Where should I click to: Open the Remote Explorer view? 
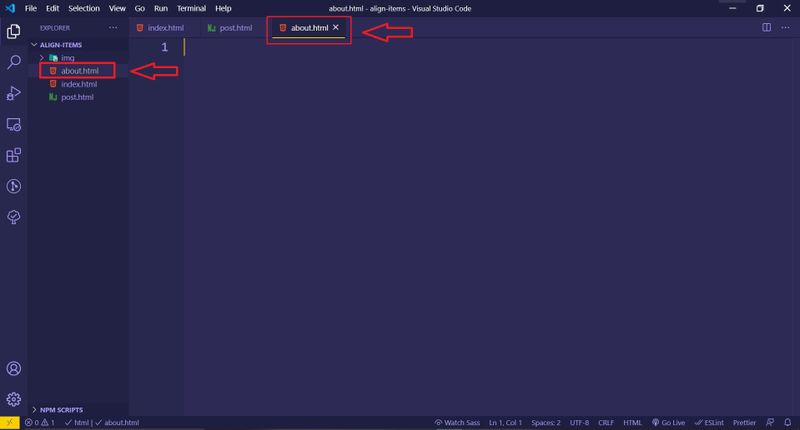pos(14,124)
